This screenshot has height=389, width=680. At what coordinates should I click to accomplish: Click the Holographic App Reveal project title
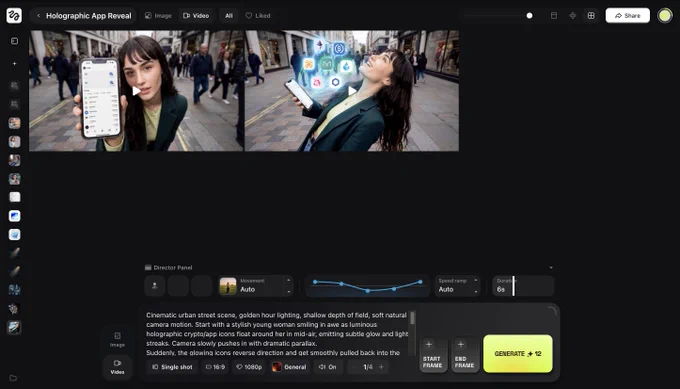(88, 16)
